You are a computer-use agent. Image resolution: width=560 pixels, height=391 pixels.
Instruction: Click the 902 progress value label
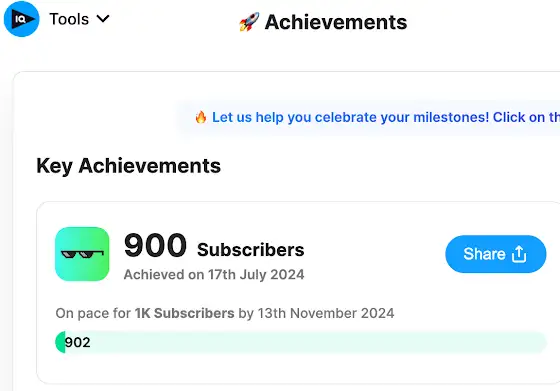78,342
